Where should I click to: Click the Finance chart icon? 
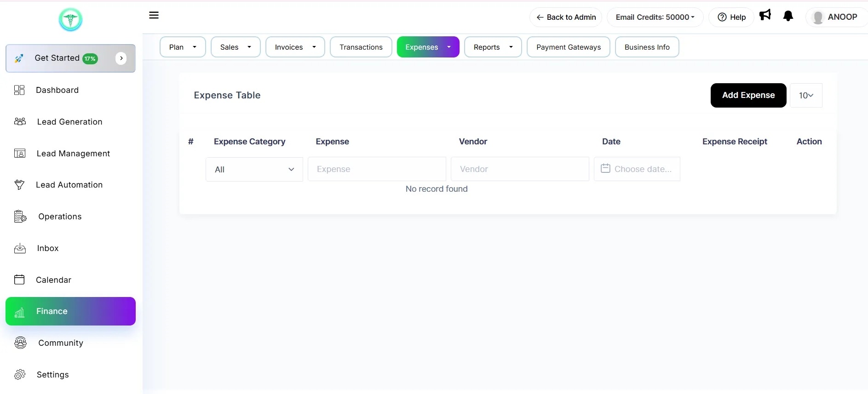pyautogui.click(x=19, y=313)
